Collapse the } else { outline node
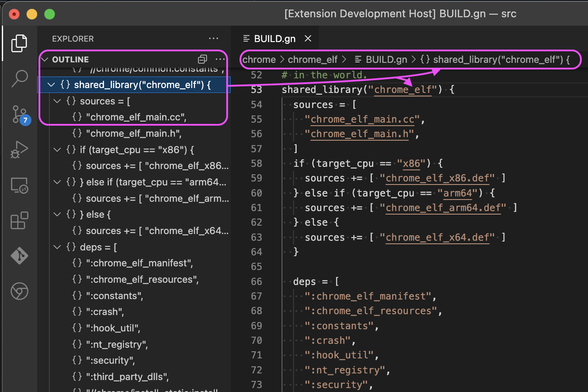 [57, 215]
